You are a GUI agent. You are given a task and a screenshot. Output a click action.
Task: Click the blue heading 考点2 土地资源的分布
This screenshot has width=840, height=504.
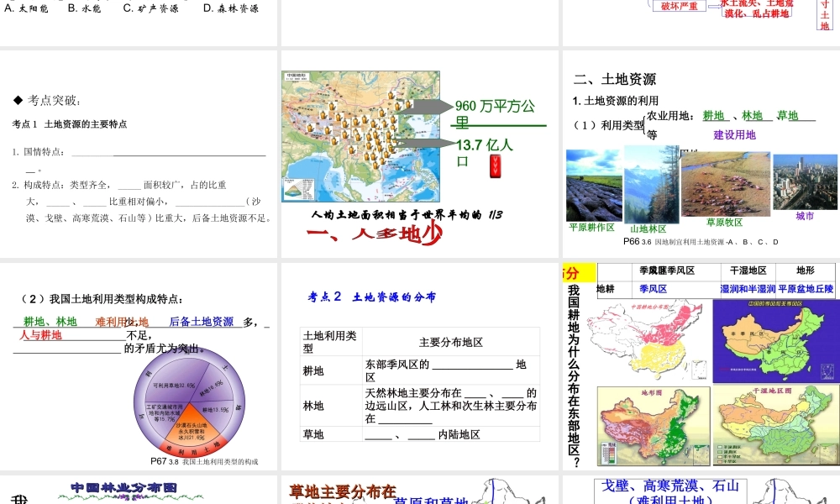coord(371,297)
